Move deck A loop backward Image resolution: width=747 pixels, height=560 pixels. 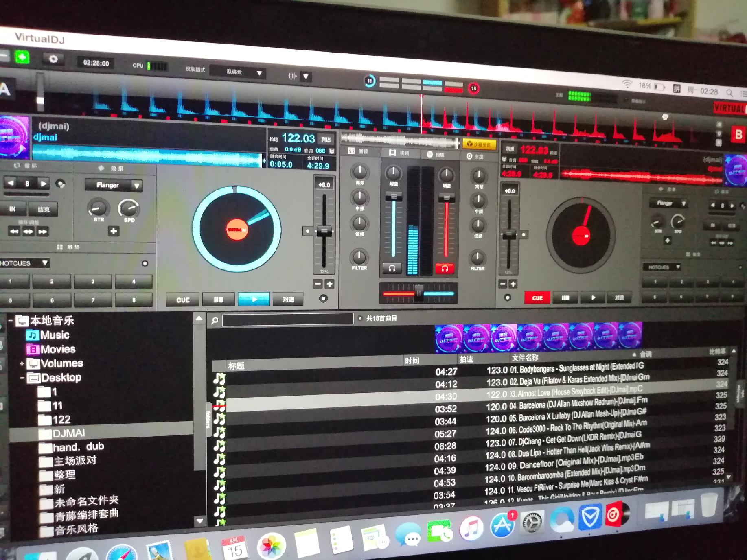14,232
